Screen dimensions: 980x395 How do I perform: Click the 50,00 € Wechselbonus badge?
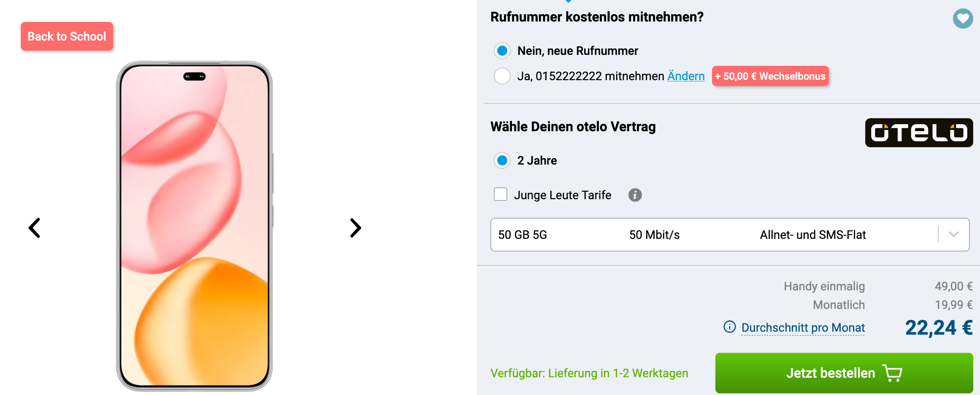click(770, 76)
